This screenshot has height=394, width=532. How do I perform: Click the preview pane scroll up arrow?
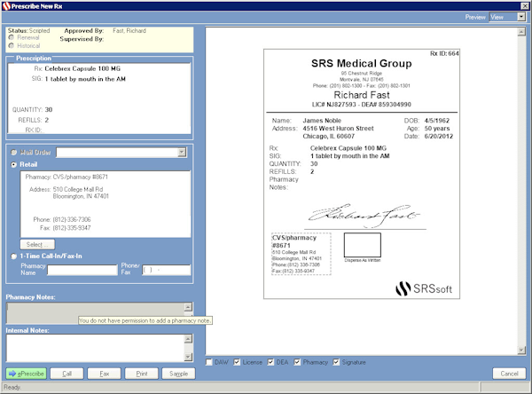click(x=521, y=32)
